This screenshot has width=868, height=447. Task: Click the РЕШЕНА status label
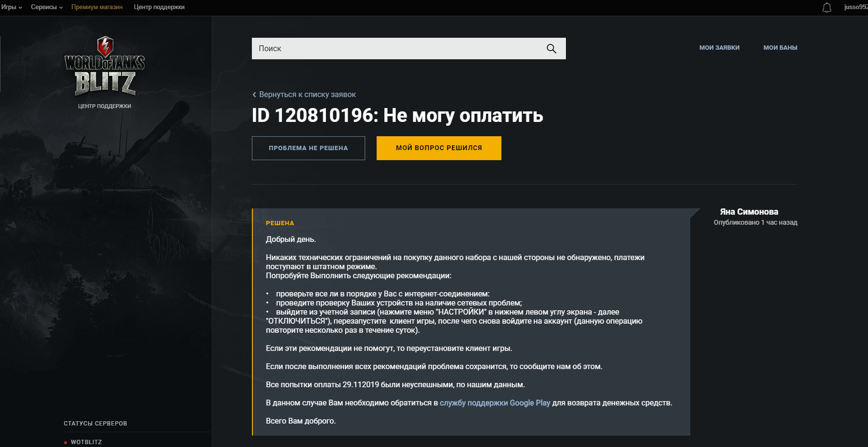[280, 223]
